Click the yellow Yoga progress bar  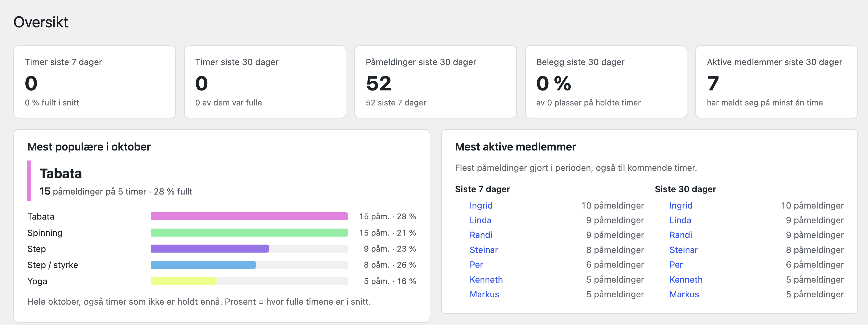(x=184, y=281)
